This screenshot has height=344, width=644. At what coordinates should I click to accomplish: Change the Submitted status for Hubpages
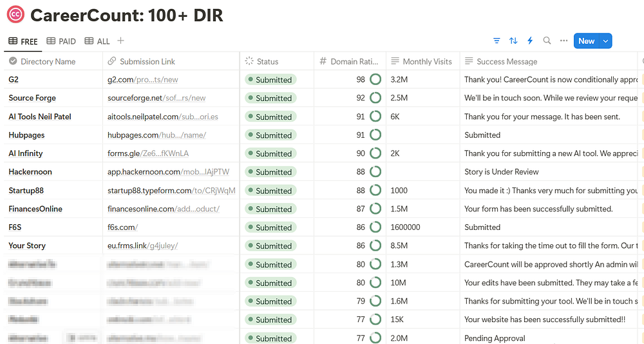coord(270,135)
